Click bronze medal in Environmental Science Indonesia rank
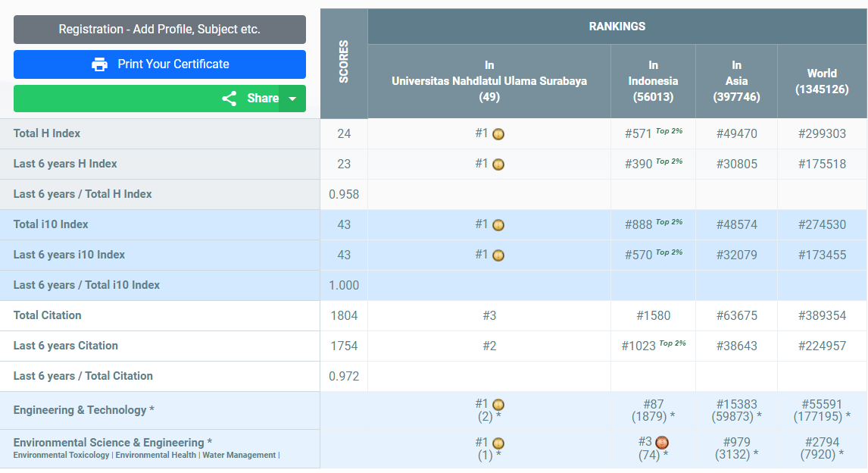 pos(661,443)
